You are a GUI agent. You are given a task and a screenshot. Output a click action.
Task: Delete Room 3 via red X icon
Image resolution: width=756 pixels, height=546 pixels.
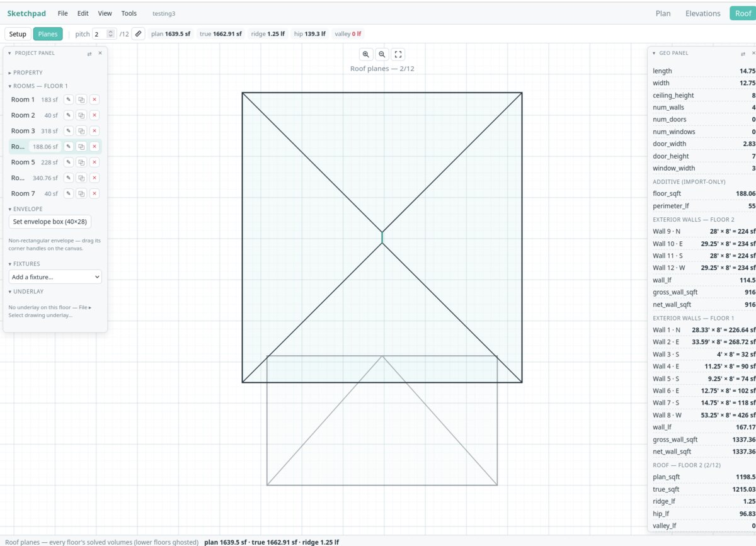pos(94,131)
